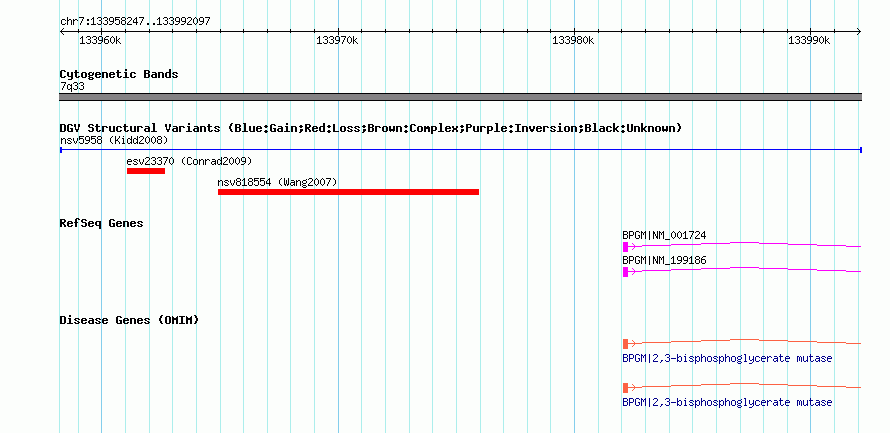Click the red nsv818554 loss variant bar

(x=349, y=192)
